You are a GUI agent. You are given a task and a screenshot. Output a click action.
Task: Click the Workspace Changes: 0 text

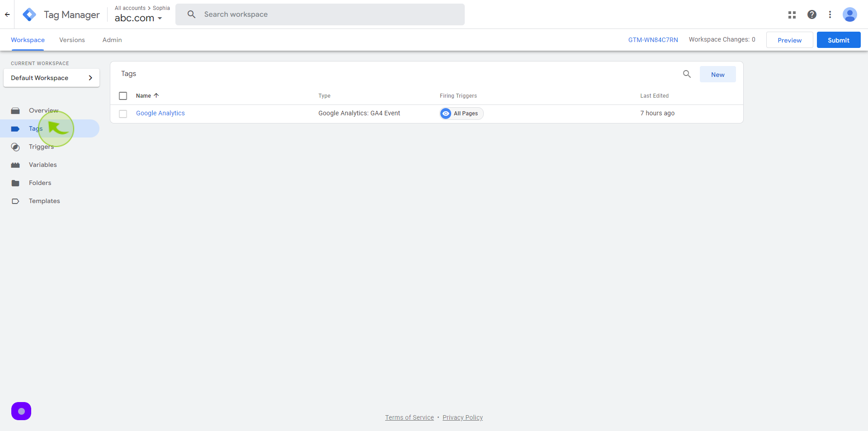pyautogui.click(x=722, y=39)
